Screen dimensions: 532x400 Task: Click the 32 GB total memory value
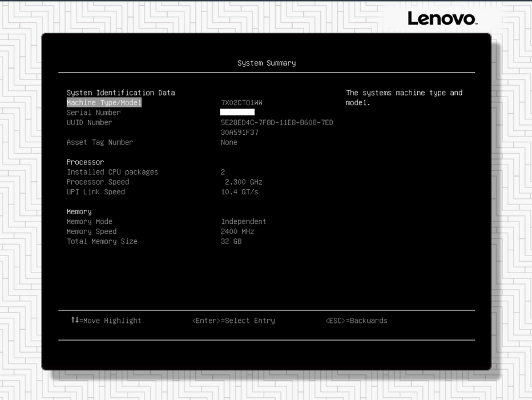point(231,241)
